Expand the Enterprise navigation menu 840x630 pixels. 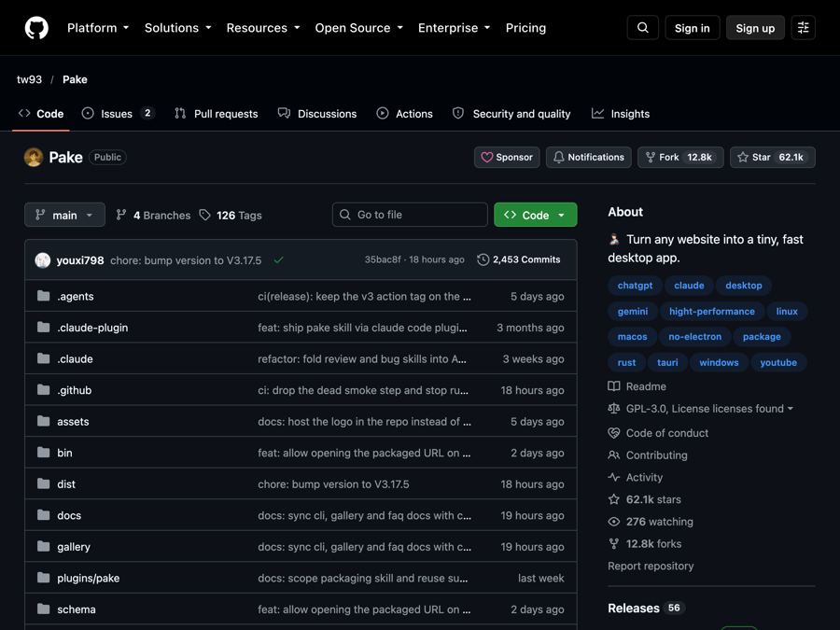coord(454,28)
